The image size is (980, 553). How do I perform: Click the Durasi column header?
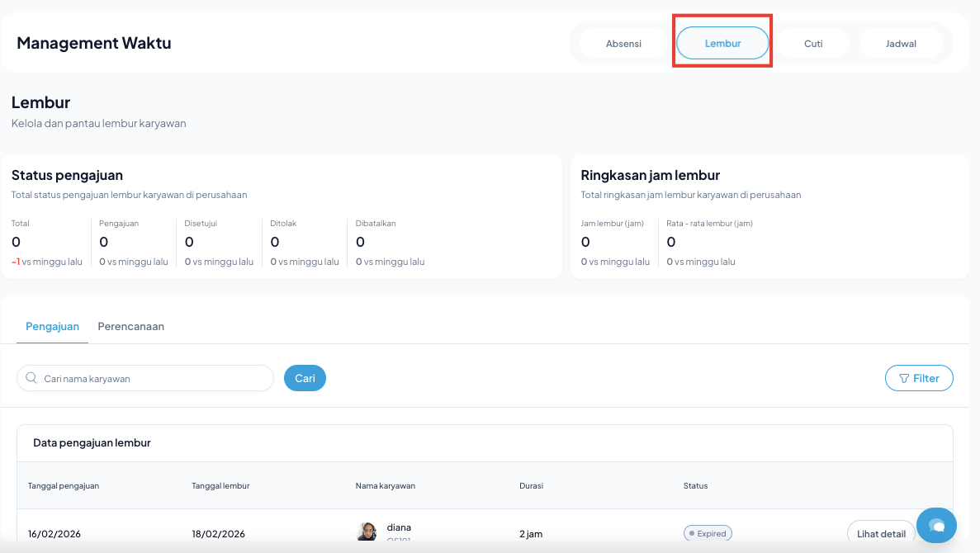[531, 486]
